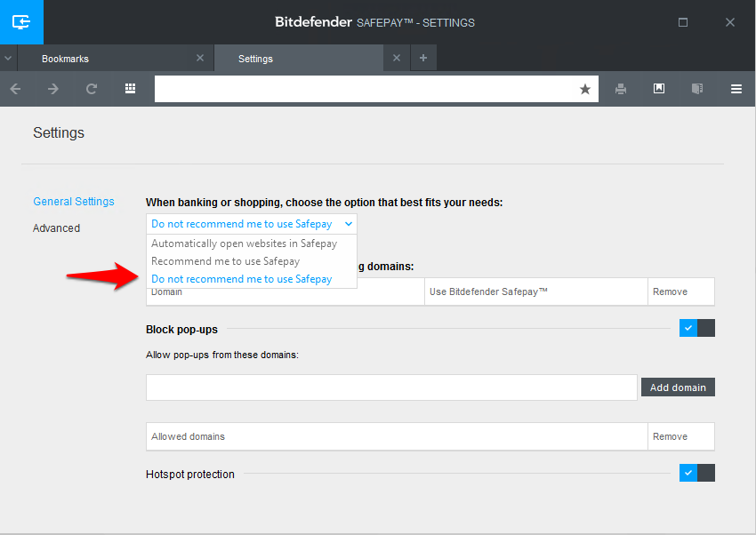The image size is (756, 535).
Task: Maximize the Safepay window
Action: pyautogui.click(x=683, y=22)
